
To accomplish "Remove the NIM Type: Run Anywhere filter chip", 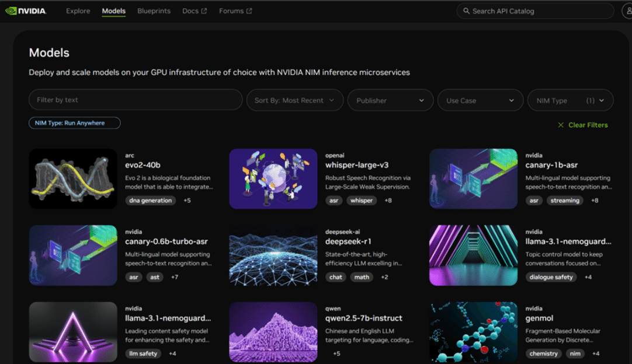I will 75,123.
